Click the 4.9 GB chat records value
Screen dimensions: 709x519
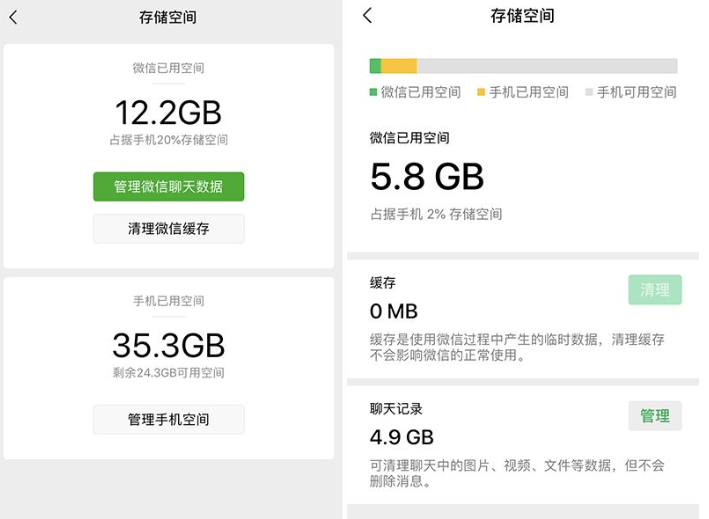tap(402, 437)
